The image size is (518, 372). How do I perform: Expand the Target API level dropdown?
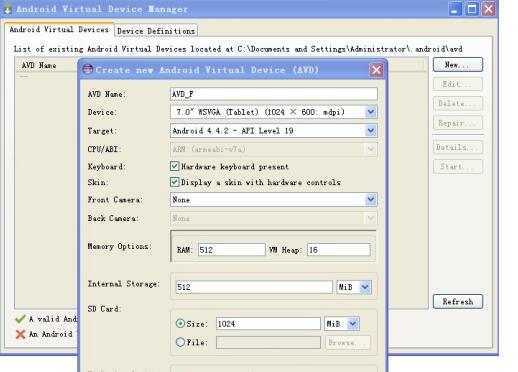coord(371,131)
